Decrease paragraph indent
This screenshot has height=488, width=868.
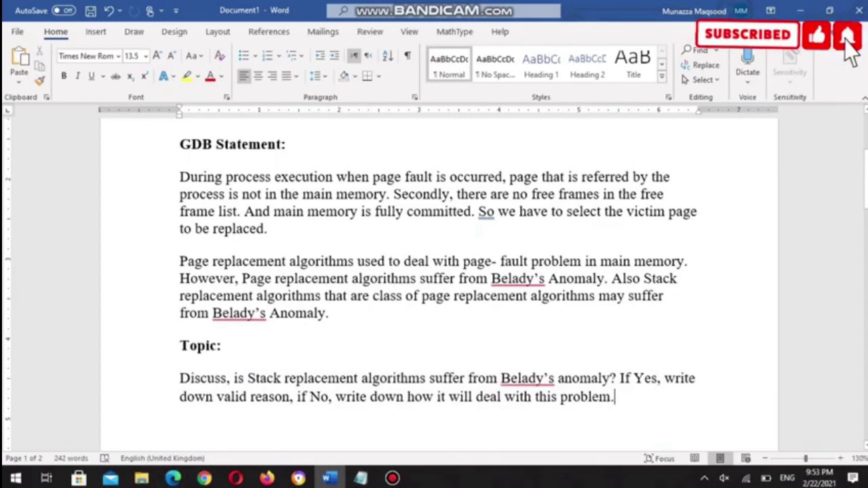(x=320, y=56)
